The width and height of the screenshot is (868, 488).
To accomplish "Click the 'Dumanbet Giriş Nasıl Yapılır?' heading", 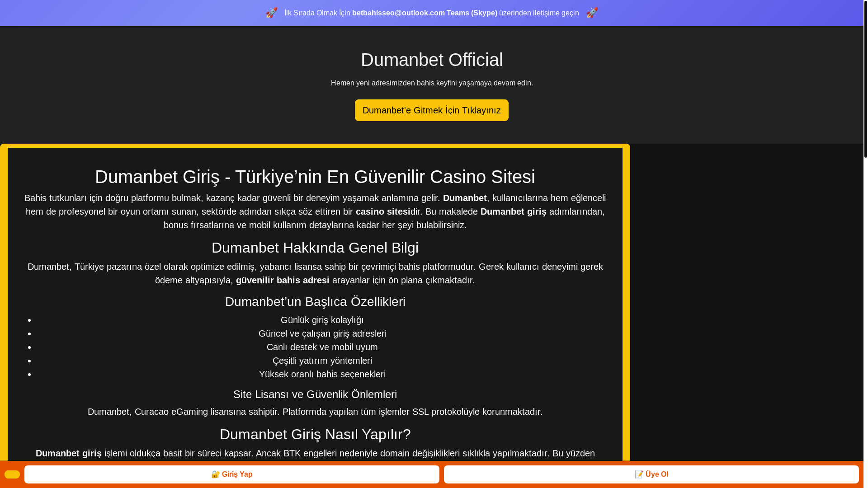I will tap(315, 434).
